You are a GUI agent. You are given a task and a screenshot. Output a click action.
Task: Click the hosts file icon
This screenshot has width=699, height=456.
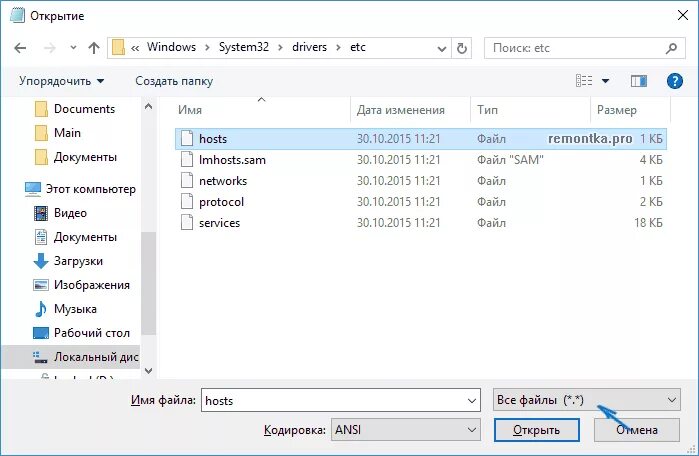point(187,139)
